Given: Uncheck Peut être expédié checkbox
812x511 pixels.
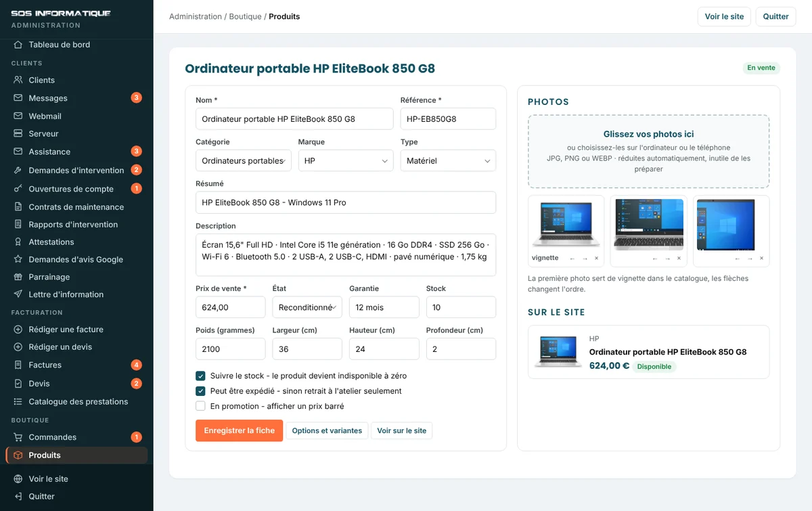Looking at the screenshot, I should [200, 391].
